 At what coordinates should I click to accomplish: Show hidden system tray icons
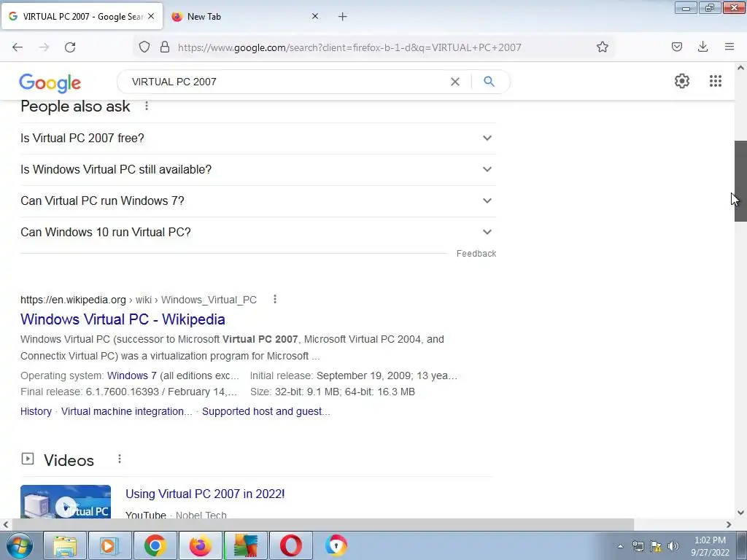[x=620, y=546]
